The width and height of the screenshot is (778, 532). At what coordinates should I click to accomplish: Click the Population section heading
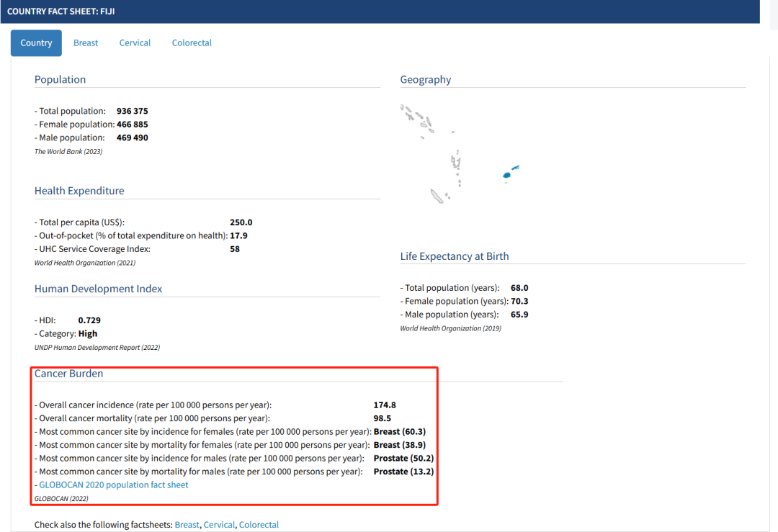(x=60, y=80)
